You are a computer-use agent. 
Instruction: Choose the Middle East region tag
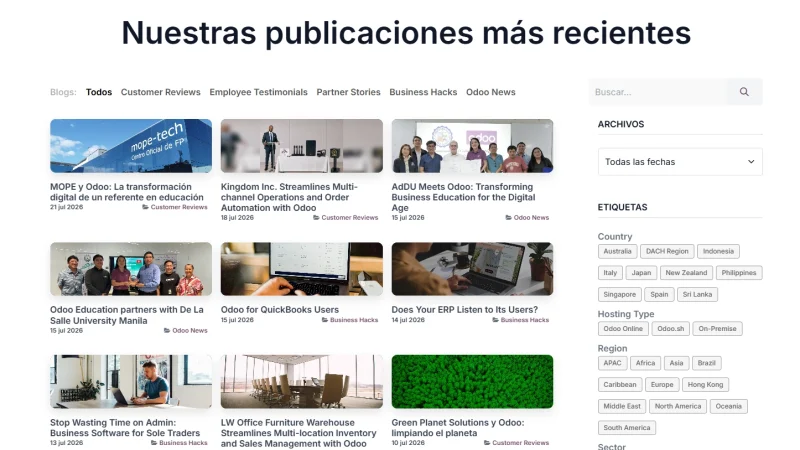(622, 406)
